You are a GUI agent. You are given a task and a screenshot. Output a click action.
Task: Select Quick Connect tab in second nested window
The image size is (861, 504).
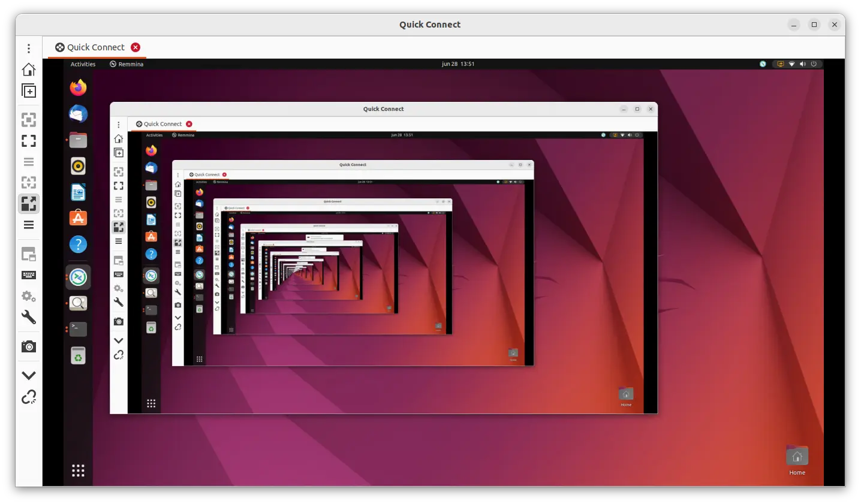coord(204,175)
